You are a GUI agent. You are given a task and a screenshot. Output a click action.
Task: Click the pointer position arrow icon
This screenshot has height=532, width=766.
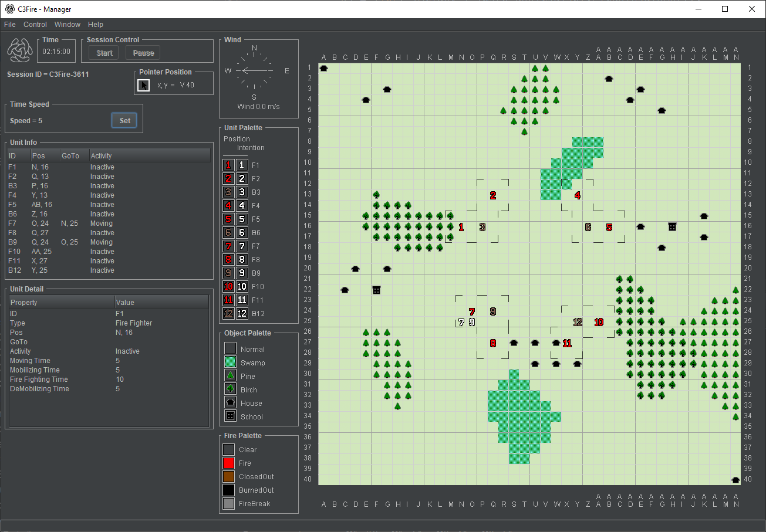[x=143, y=85]
